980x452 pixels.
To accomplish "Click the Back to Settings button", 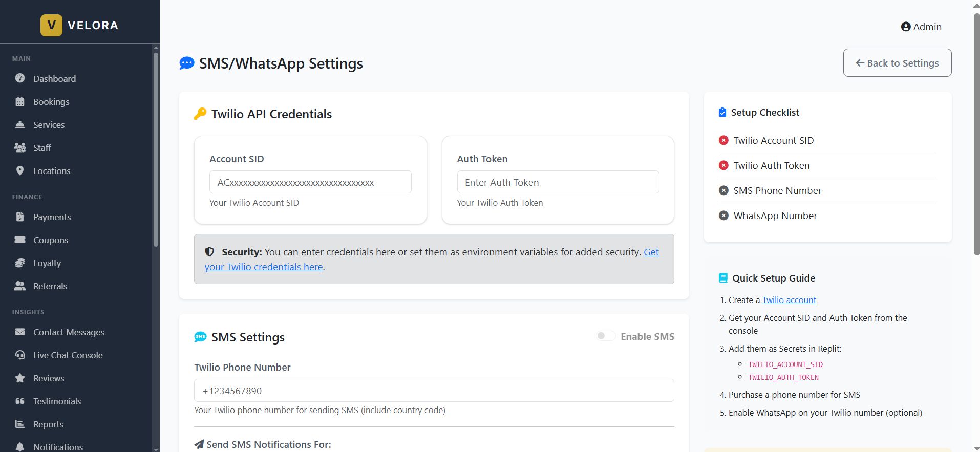I will 897,63.
